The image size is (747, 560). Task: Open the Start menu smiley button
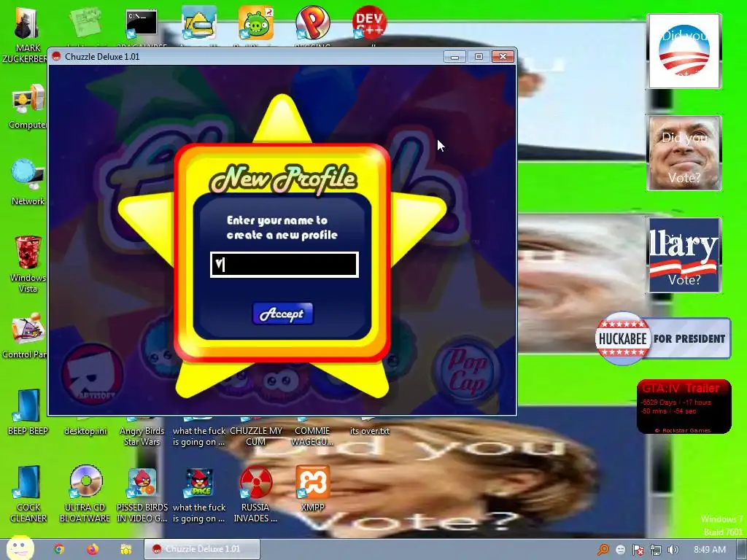point(20,548)
